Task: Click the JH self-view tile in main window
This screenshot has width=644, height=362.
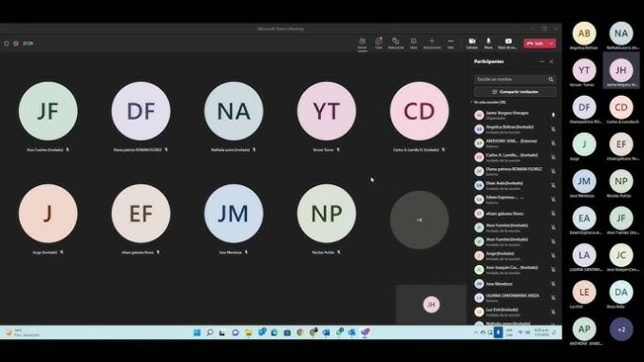Action: 431,304
